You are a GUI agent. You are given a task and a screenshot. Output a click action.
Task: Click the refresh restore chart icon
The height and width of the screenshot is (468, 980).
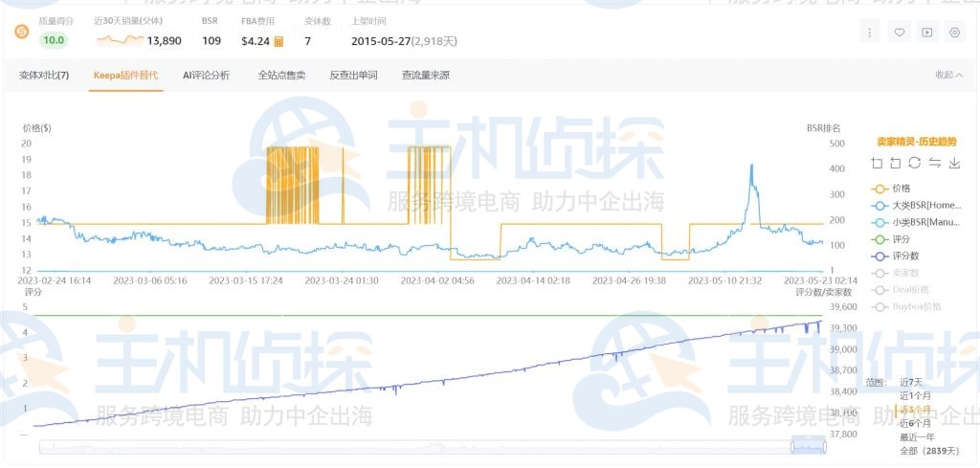point(914,163)
